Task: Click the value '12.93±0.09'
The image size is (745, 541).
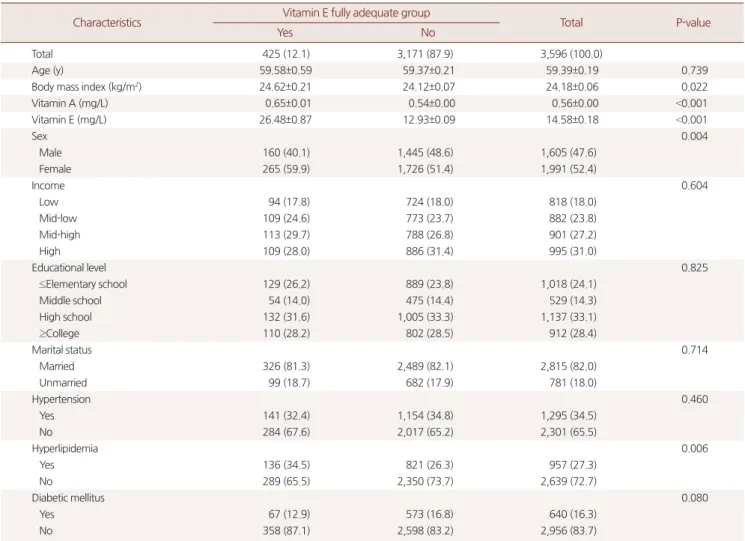Action: click(429, 120)
